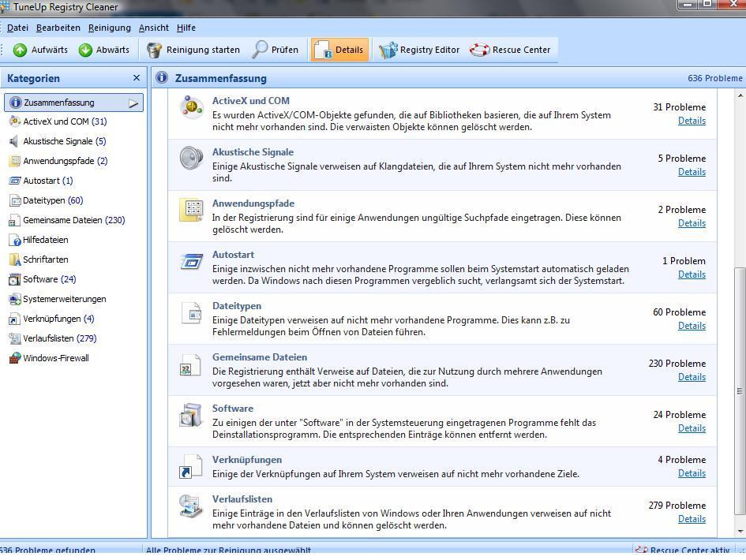This screenshot has height=560, width=746.
Task: Open the Datei menu
Action: click(17, 28)
